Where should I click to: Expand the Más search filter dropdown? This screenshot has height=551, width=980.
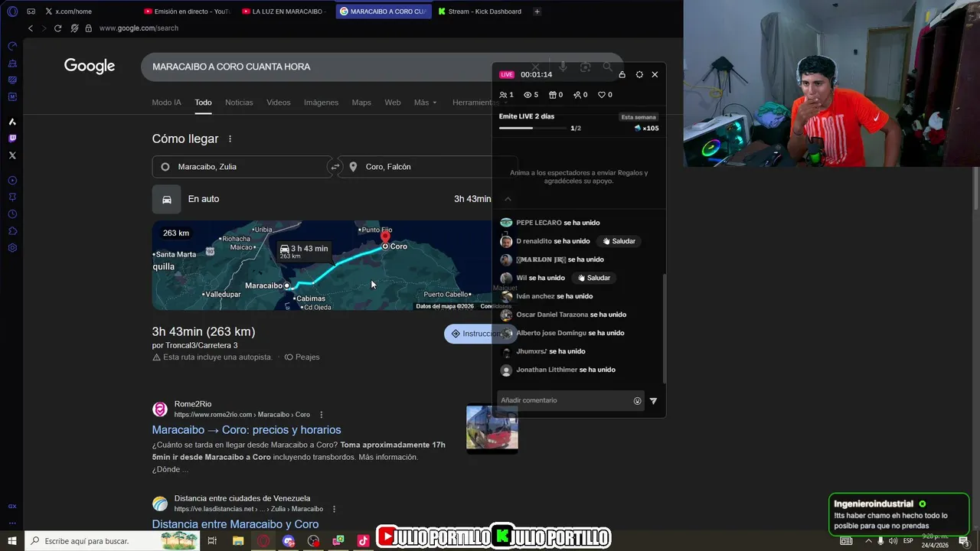tap(425, 103)
